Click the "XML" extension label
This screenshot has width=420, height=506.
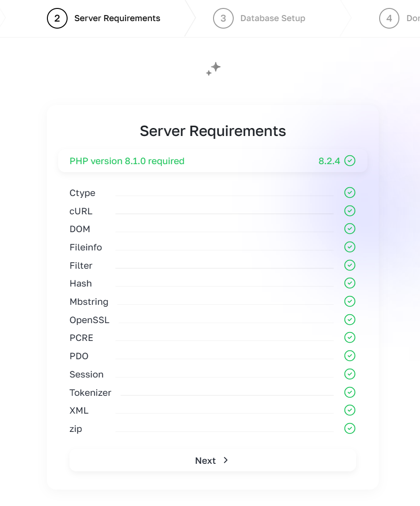pos(79,410)
